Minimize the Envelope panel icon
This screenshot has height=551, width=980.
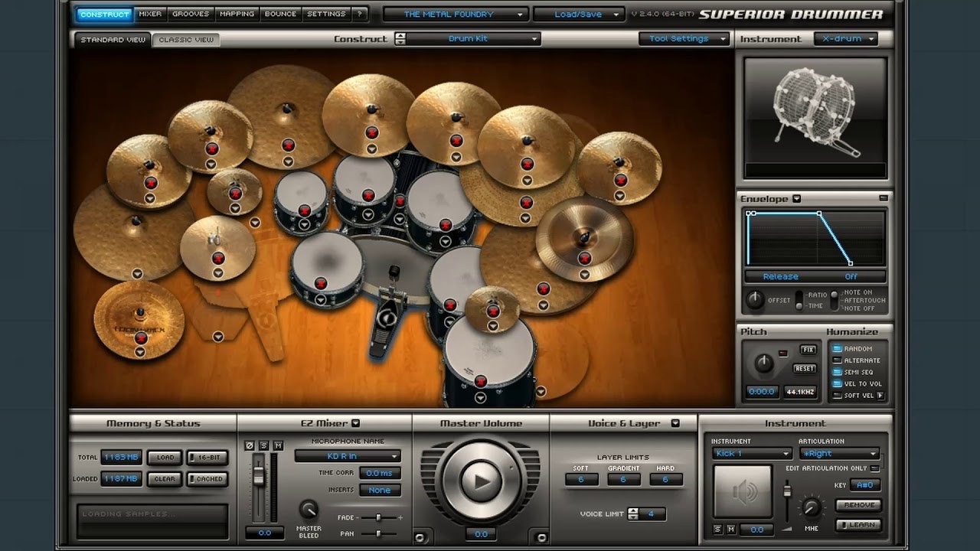tap(884, 198)
